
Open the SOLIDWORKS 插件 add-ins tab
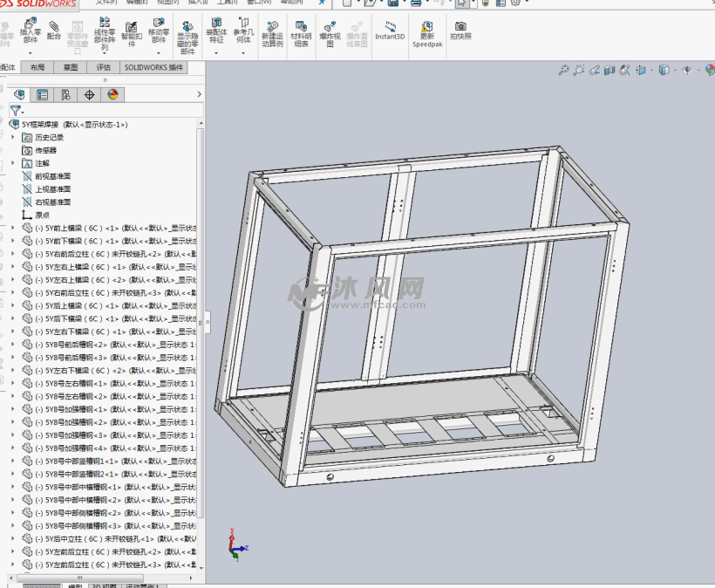[153, 67]
